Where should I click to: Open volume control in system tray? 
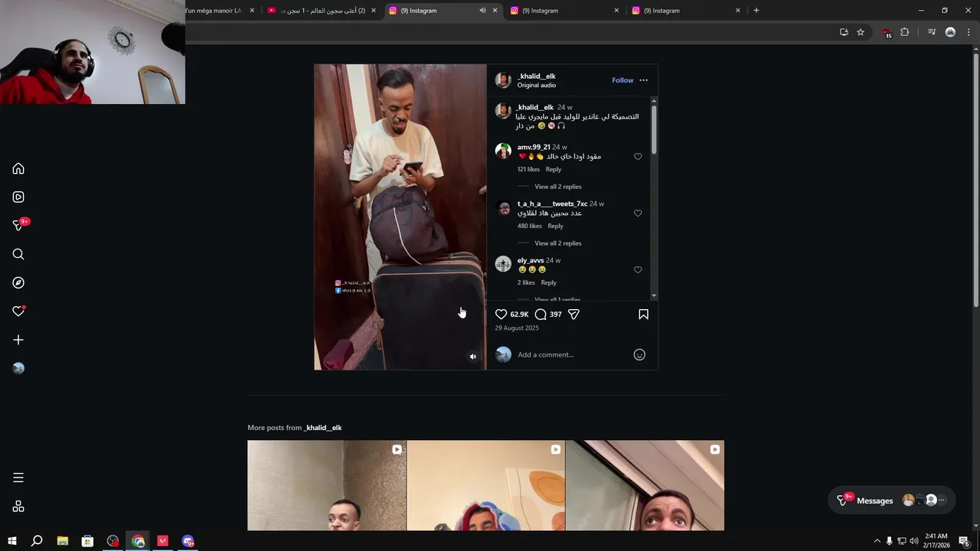(913, 541)
